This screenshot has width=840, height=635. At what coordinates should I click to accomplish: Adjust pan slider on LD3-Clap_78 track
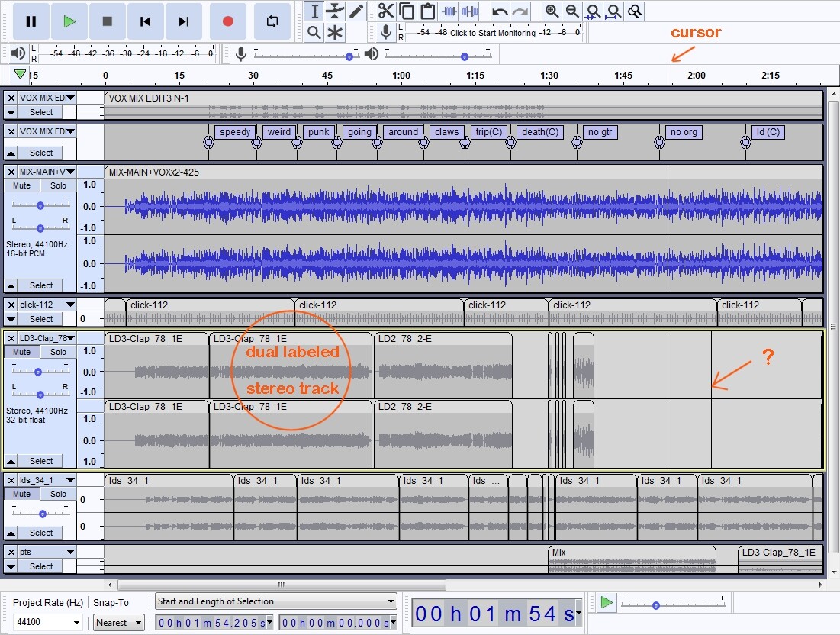(40, 395)
